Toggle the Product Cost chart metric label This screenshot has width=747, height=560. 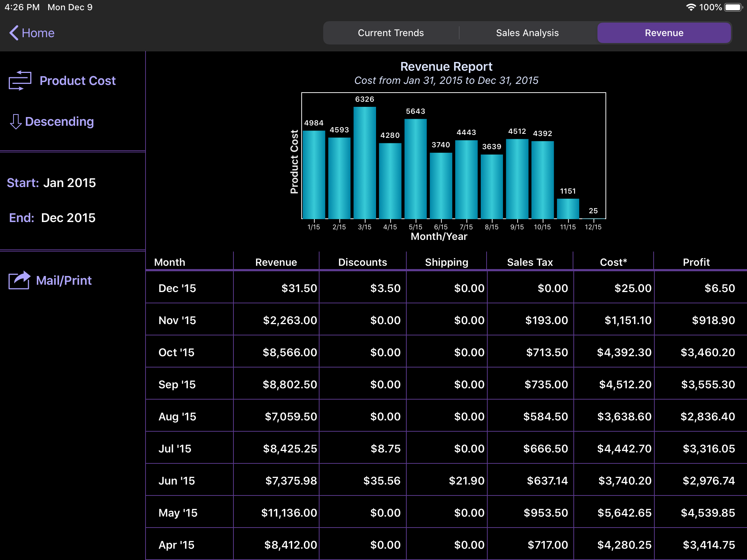point(78,81)
